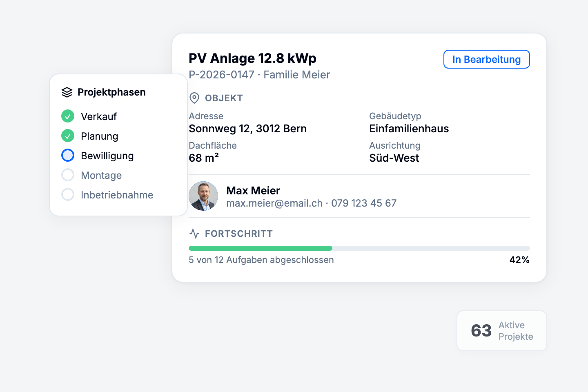Viewport: 588px width, 392px height.
Task: Click the location pin icon beside OBJEKT
Action: (x=194, y=98)
